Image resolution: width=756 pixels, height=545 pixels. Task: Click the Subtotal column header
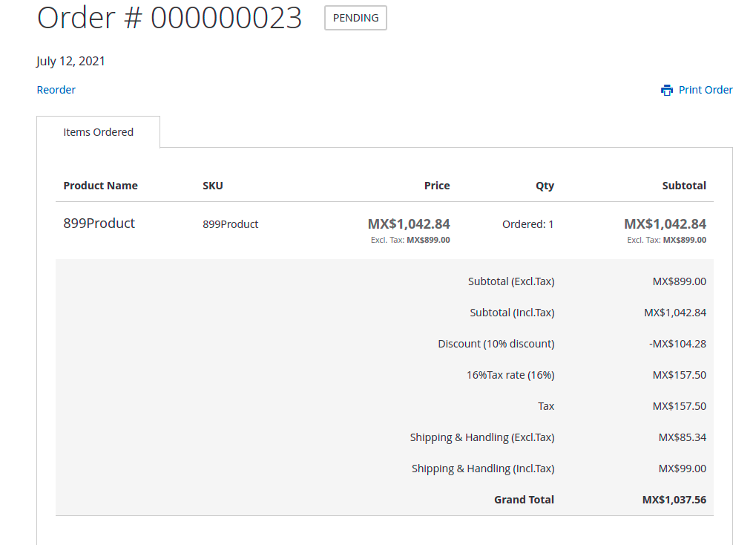(x=684, y=185)
